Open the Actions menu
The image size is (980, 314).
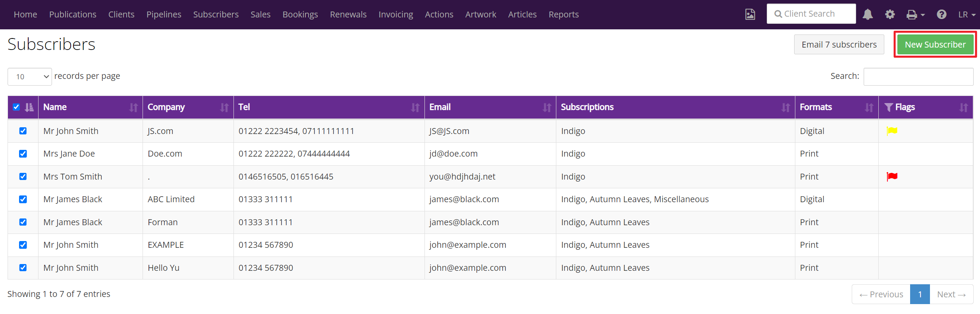click(x=439, y=15)
